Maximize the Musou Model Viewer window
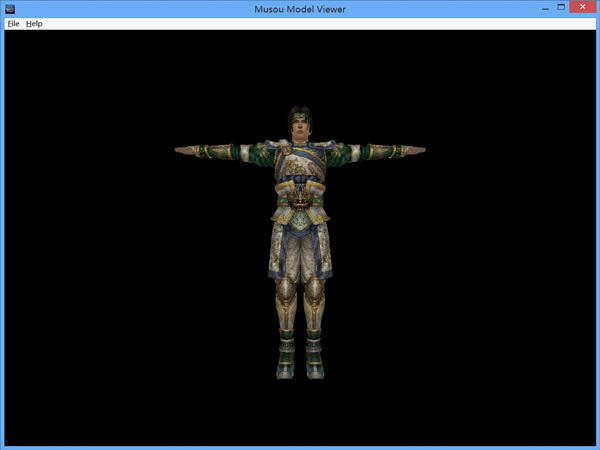This screenshot has height=450, width=600. [x=550, y=8]
